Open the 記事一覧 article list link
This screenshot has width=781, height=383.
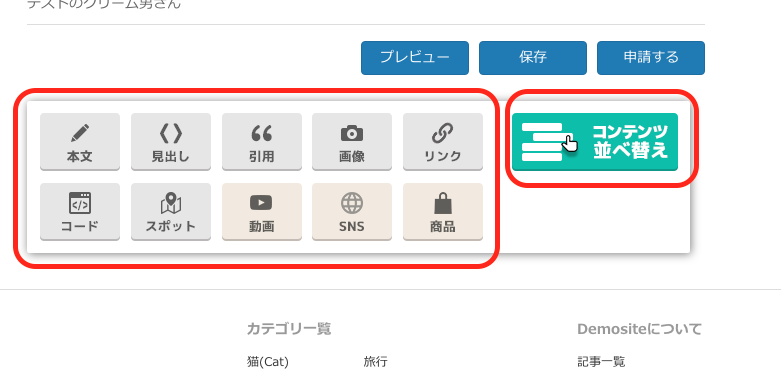coord(601,362)
